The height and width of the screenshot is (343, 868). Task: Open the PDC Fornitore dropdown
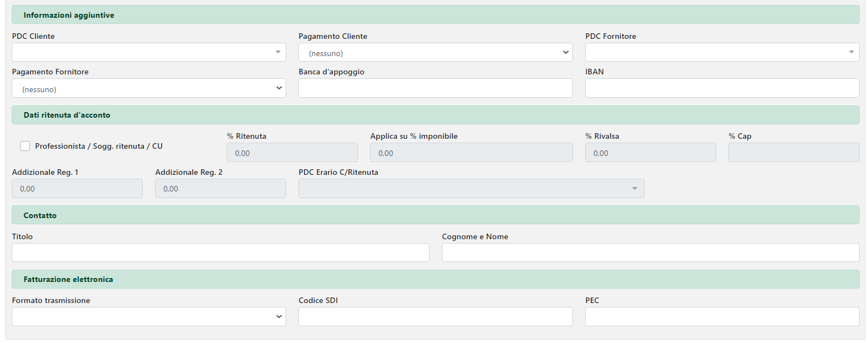pyautogui.click(x=722, y=52)
